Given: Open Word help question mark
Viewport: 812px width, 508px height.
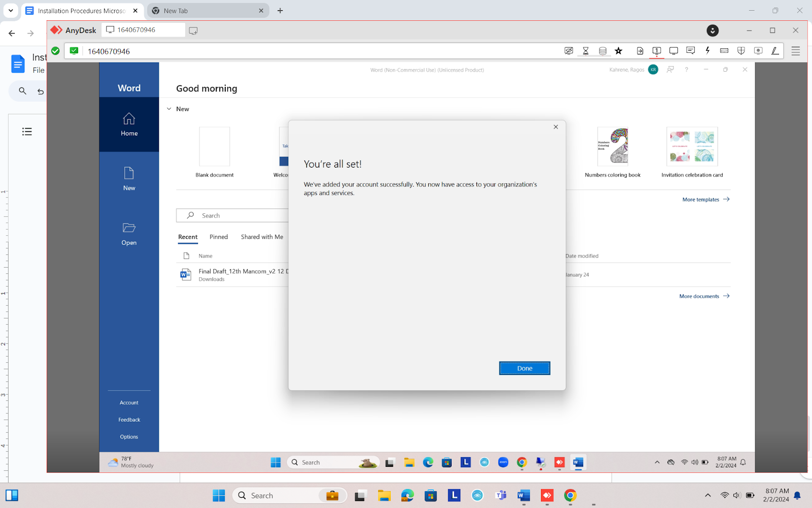Looking at the screenshot, I should 687,70.
